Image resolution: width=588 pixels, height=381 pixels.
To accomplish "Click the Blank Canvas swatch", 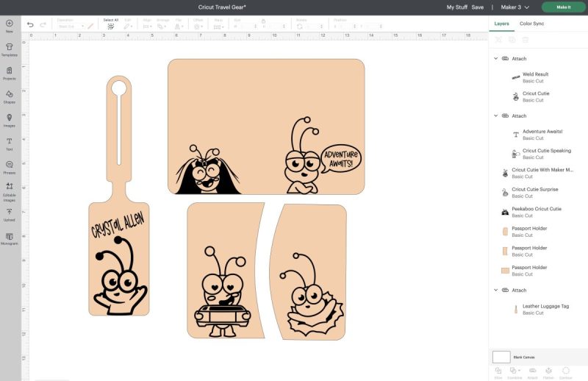I will 501,357.
